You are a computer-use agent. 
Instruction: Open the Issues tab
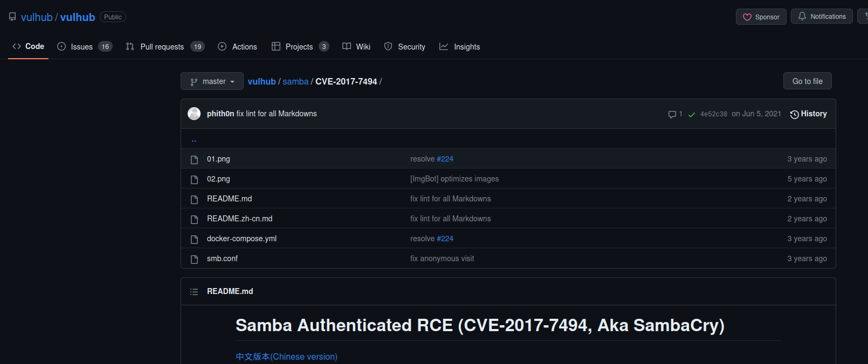coord(85,47)
